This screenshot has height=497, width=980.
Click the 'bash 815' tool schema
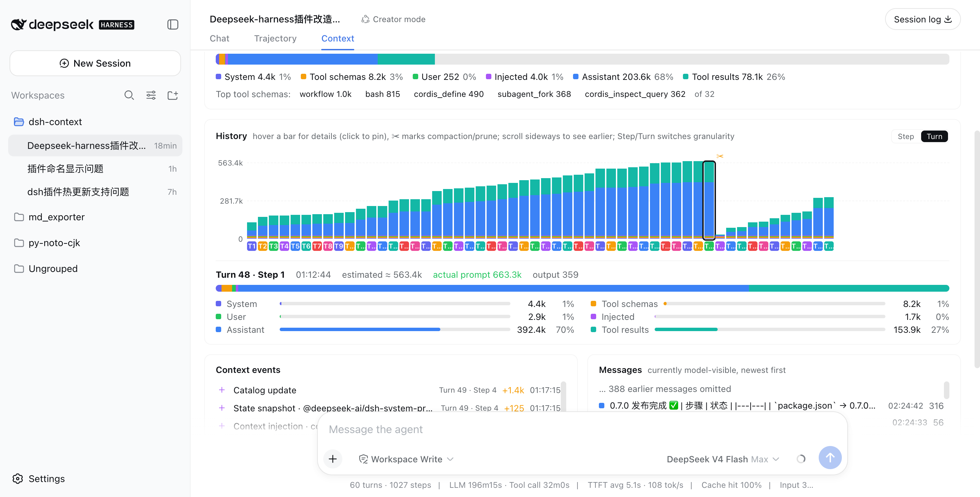[x=382, y=94]
